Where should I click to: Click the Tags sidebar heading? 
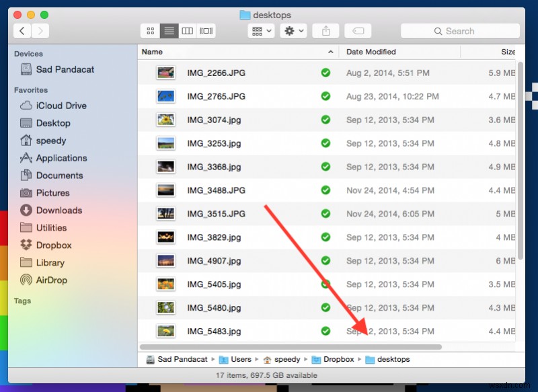click(x=22, y=301)
